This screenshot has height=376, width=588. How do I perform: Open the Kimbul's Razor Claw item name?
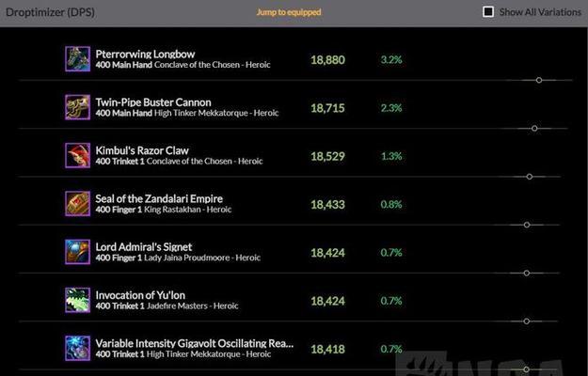[142, 150]
